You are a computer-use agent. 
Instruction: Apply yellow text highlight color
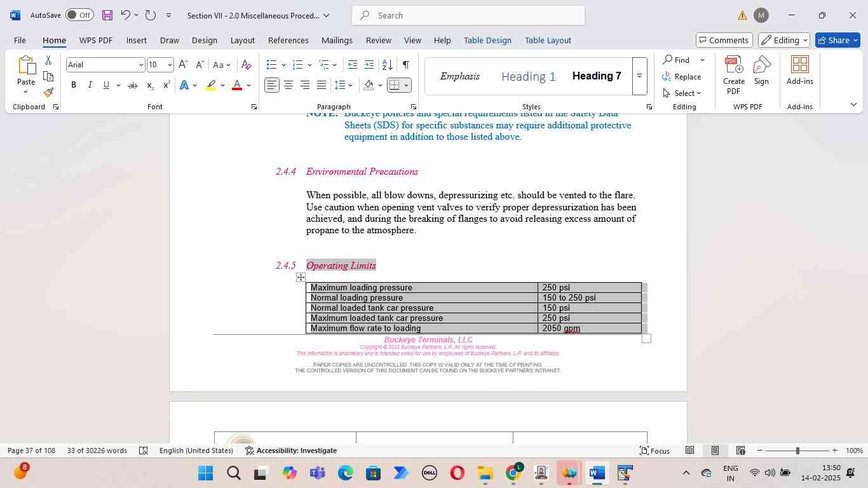212,85
